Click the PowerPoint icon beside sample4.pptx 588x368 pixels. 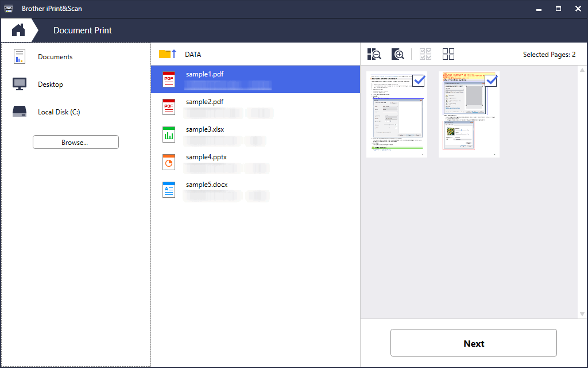tap(169, 162)
